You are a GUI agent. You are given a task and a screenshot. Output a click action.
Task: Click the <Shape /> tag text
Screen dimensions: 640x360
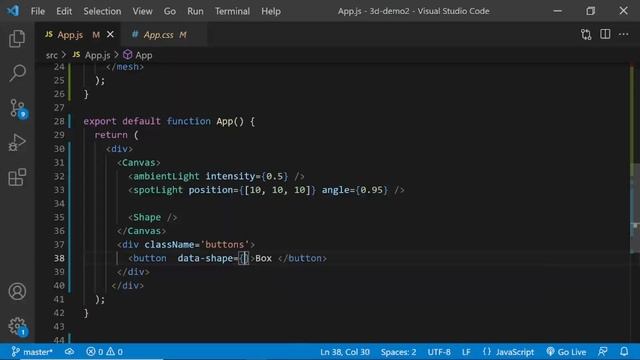coord(153,217)
